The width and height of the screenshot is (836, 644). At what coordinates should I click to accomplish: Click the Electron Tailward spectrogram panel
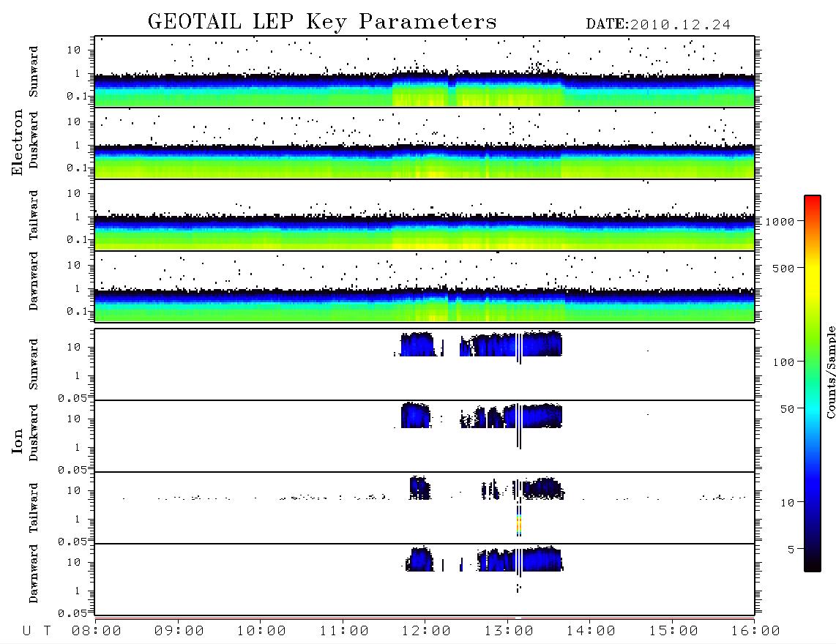[x=425, y=215]
